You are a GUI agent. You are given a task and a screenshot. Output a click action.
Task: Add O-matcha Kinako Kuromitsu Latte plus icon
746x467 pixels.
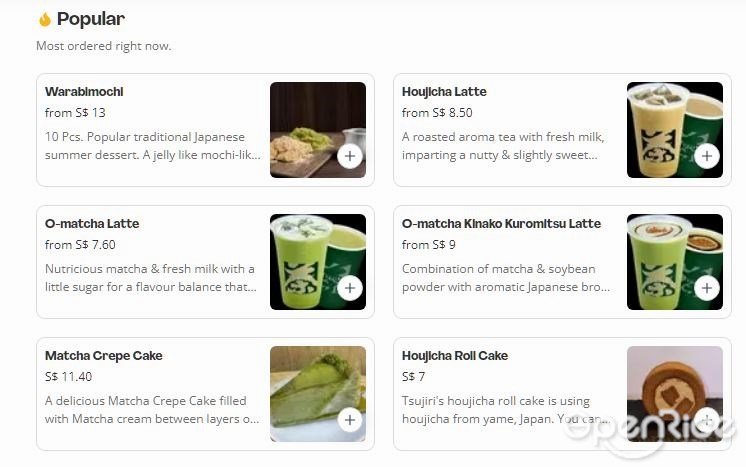tap(707, 288)
